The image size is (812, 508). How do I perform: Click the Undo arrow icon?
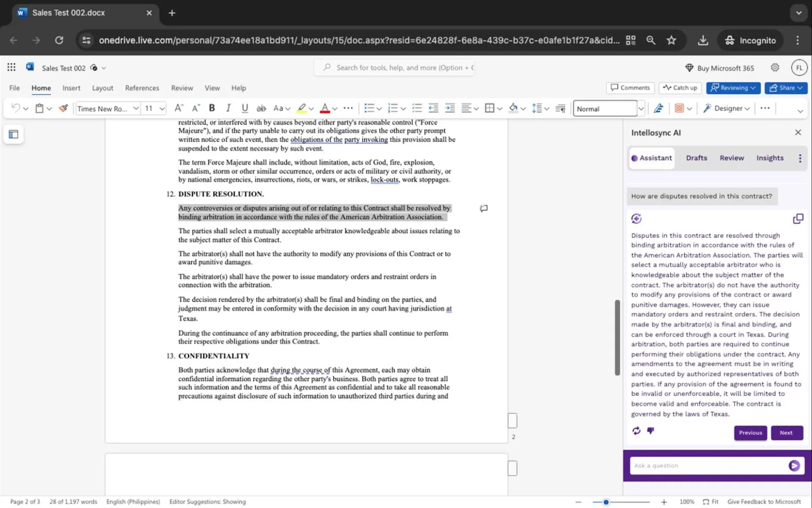(x=16, y=108)
